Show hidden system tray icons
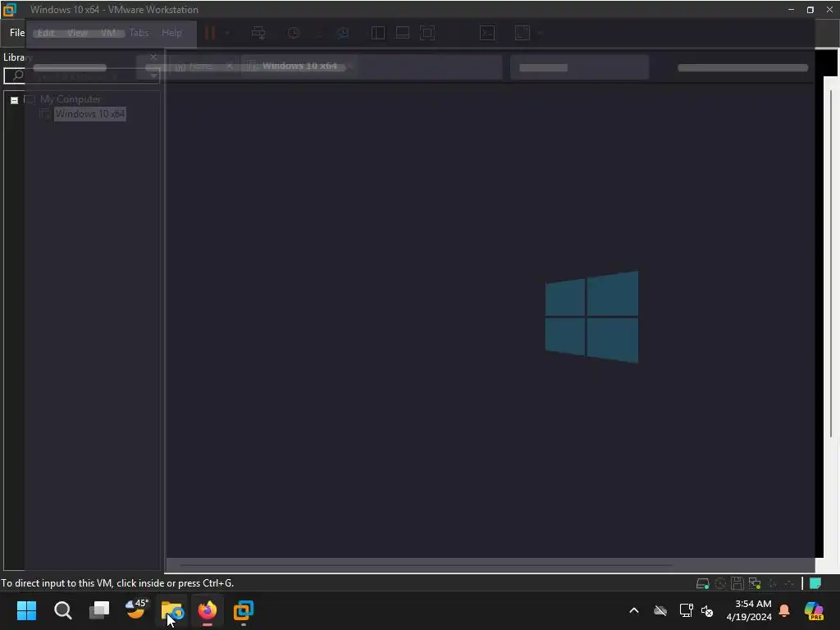This screenshot has width=840, height=630. pos(634,610)
